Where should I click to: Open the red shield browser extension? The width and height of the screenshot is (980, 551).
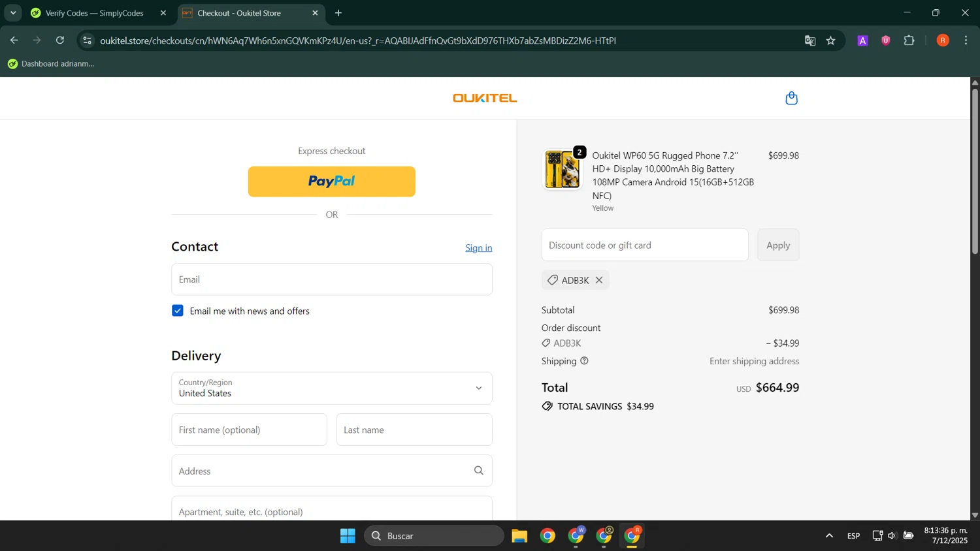[x=886, y=40]
